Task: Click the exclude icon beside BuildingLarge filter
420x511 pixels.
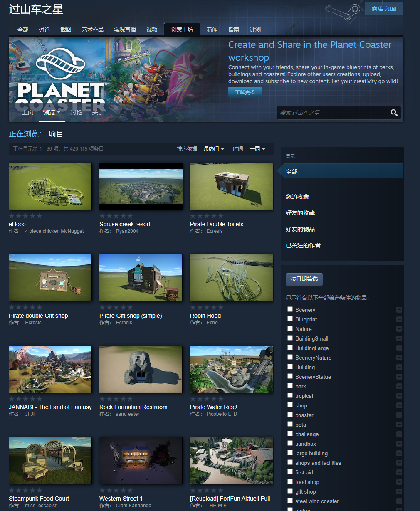Action: [399, 348]
